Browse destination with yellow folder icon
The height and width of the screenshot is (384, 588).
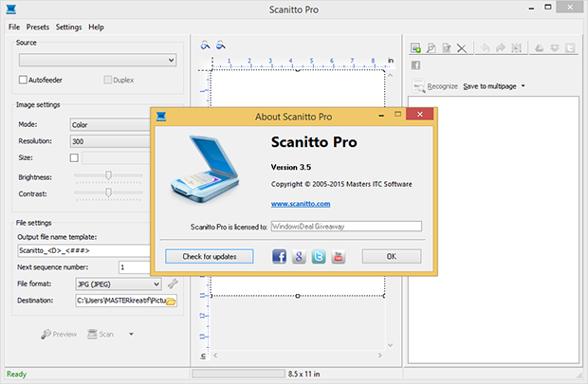coord(171,301)
